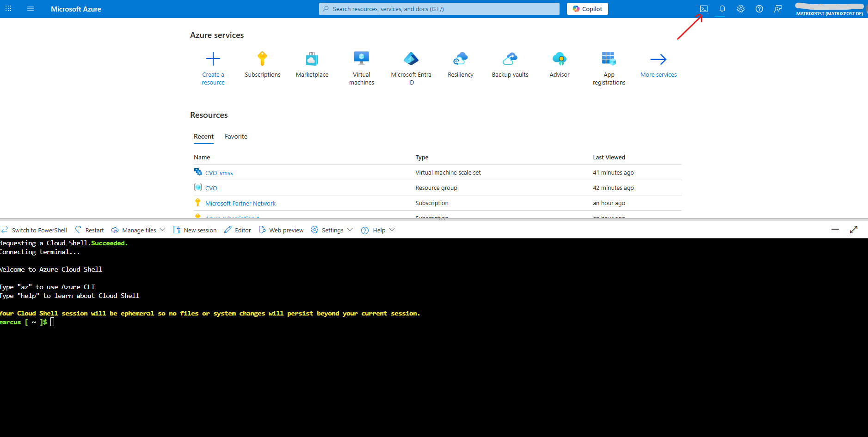The width and height of the screenshot is (868, 437).
Task: Click the Type column header
Action: 422,157
